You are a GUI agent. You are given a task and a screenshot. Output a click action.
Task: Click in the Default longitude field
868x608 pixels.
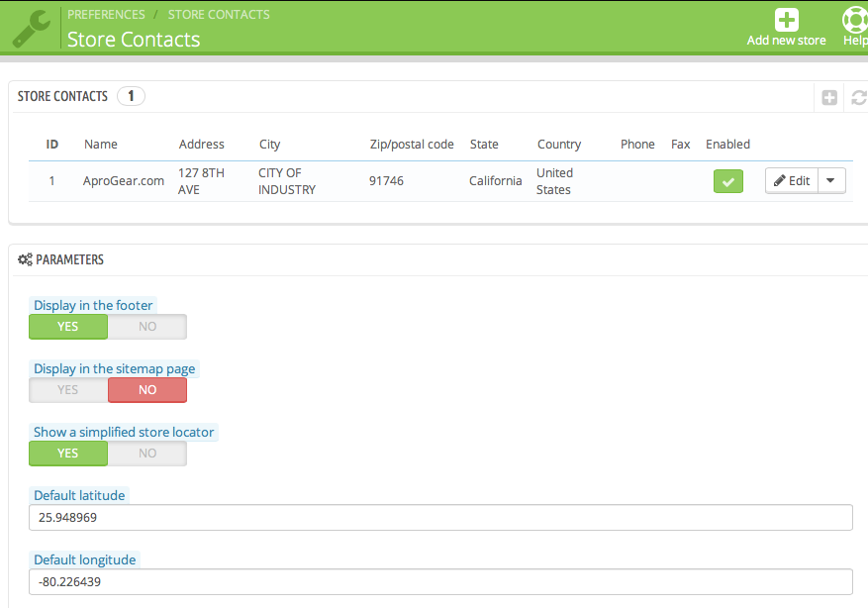coord(440,582)
